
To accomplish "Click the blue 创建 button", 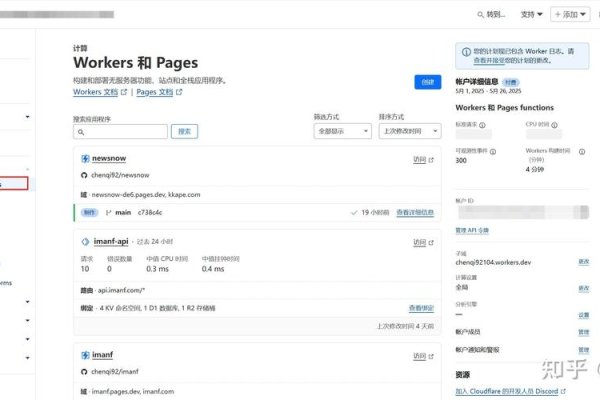I will point(427,82).
